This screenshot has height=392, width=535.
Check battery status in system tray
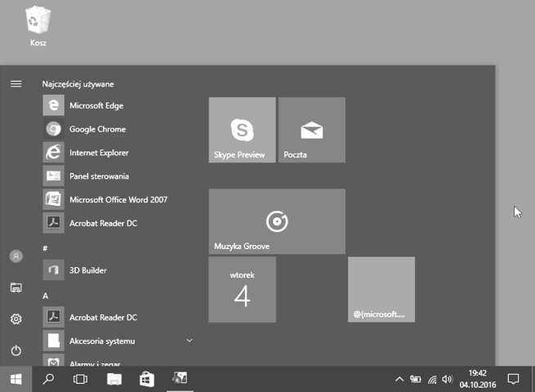(415, 379)
